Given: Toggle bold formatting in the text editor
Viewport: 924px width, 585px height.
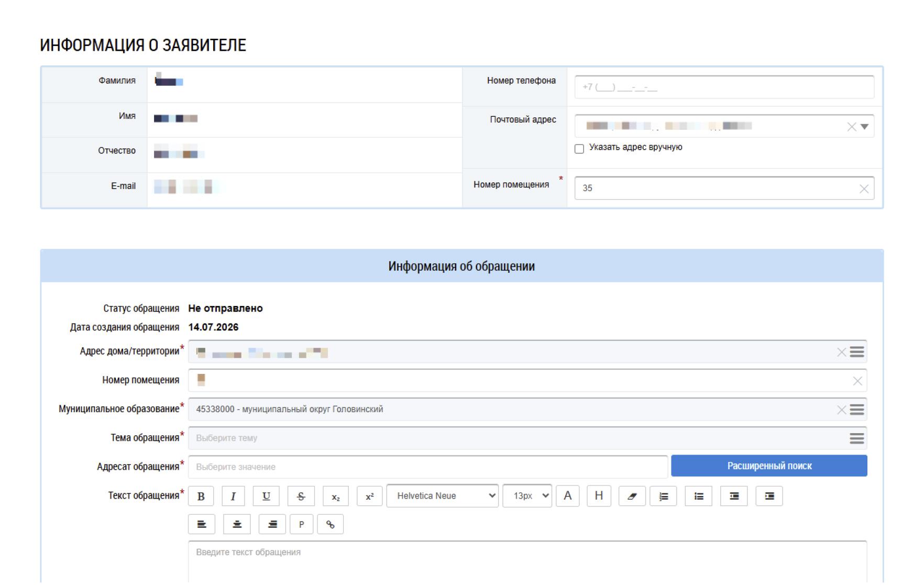Looking at the screenshot, I should tap(201, 496).
